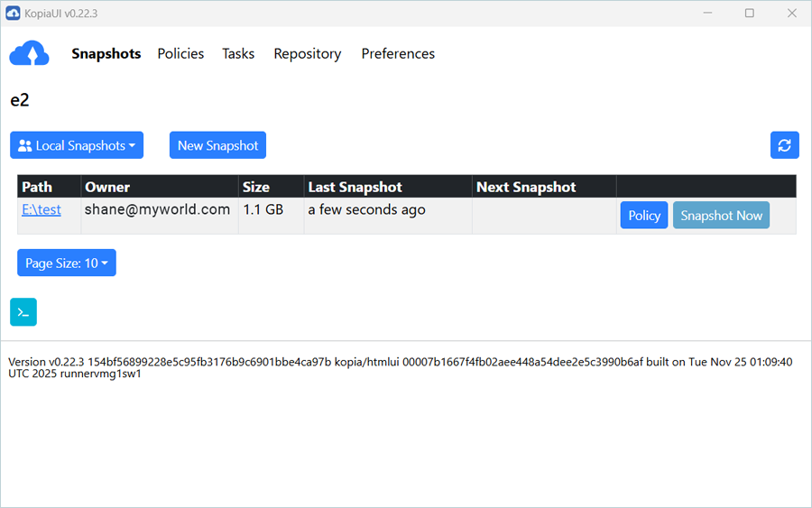812x508 pixels.
Task: Open the command-line terminal icon button
Action: (x=23, y=311)
